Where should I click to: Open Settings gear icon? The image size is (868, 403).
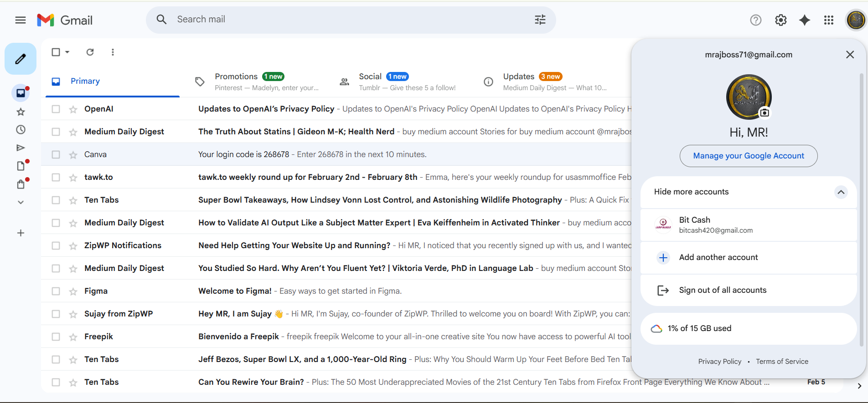point(780,20)
